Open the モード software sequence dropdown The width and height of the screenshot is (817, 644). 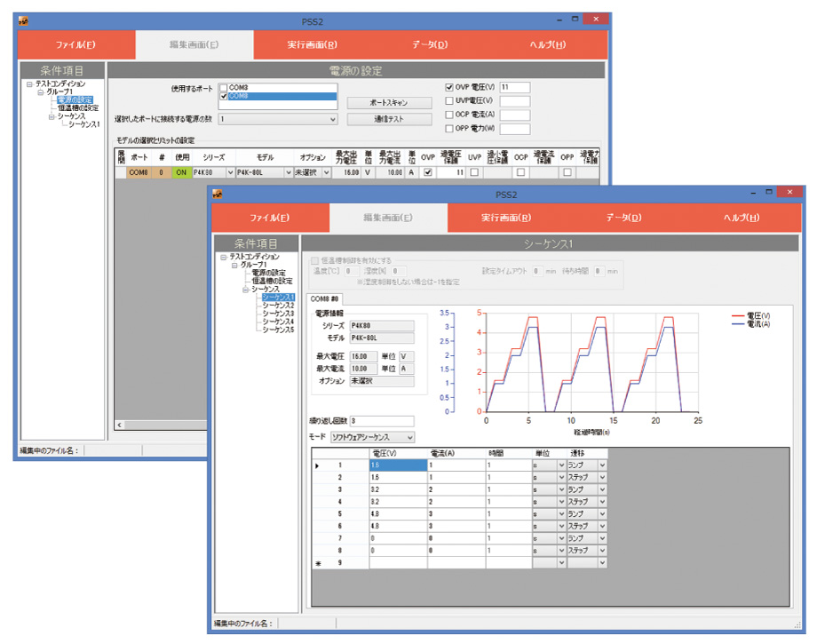[408, 437]
